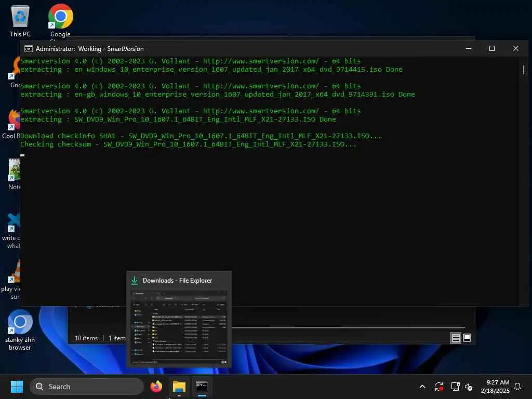This screenshot has height=399, width=532.
Task: Click the "10 items" status bar text
Action: [x=86, y=338]
